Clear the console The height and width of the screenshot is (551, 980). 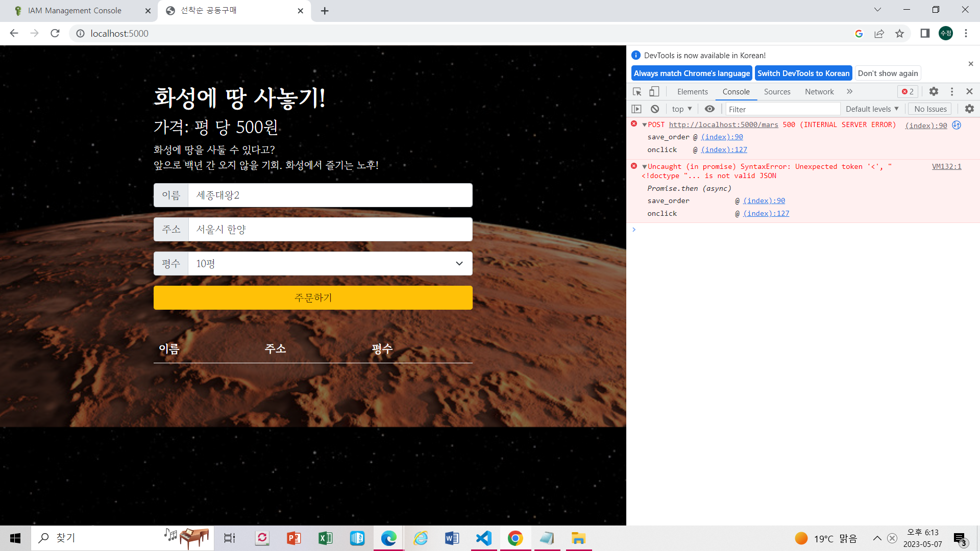[x=655, y=109]
